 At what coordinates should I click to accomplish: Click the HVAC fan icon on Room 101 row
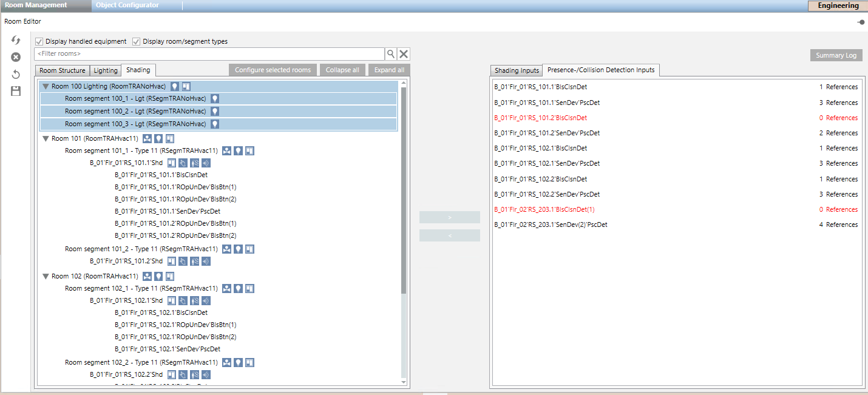(147, 138)
